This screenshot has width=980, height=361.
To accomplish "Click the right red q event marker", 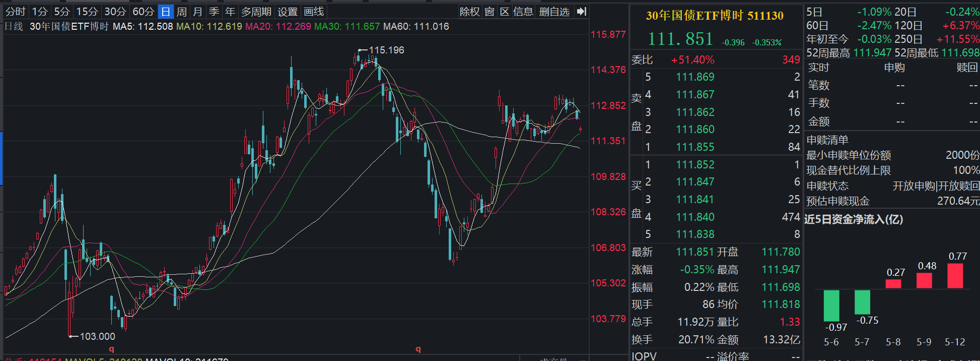I will tap(418, 349).
